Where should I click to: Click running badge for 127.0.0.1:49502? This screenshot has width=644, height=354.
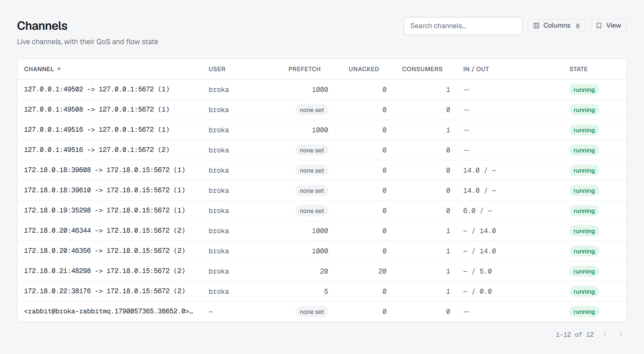pos(584,90)
